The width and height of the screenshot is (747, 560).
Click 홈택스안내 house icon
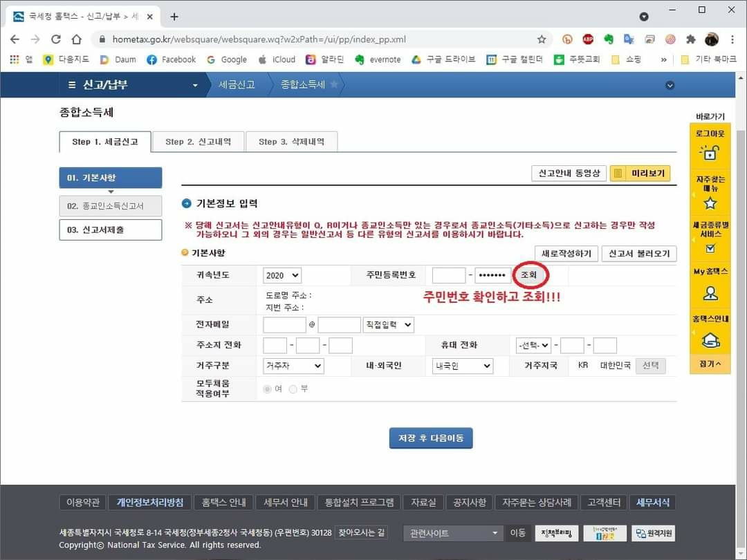click(710, 340)
